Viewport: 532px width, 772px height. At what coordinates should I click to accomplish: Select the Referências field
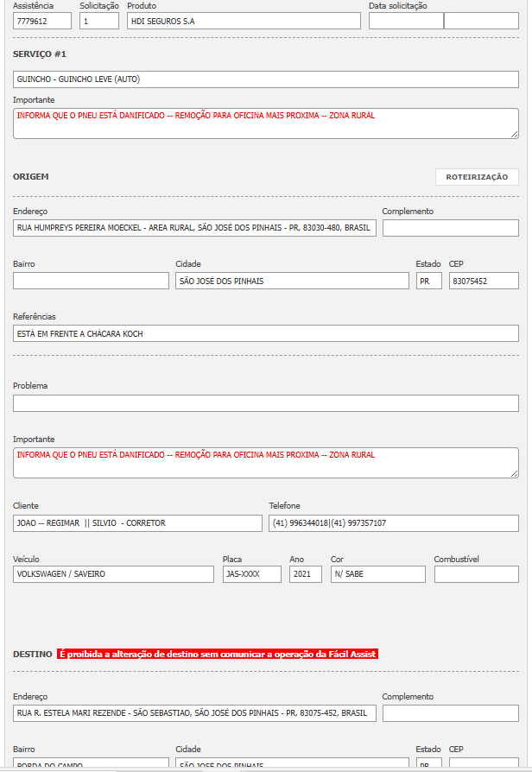[266, 333]
